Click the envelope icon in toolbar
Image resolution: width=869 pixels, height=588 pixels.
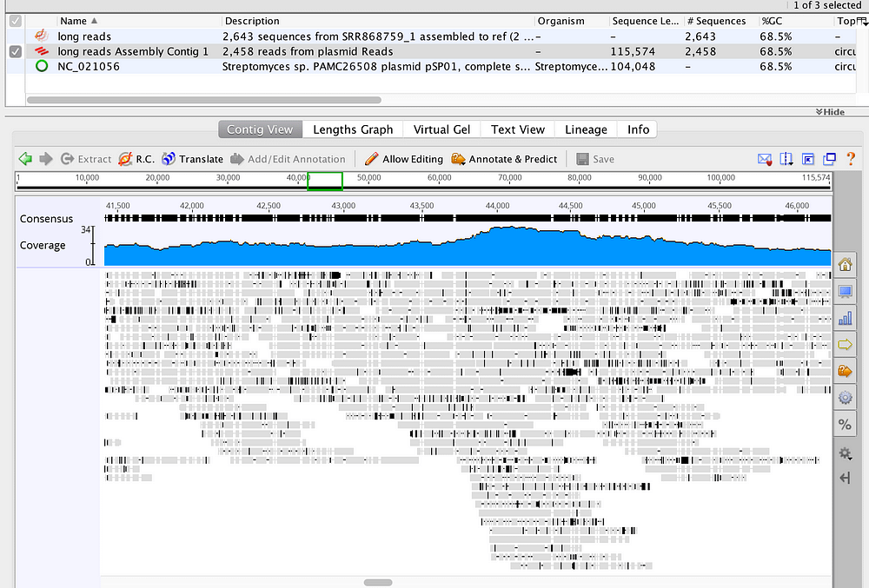coord(765,160)
